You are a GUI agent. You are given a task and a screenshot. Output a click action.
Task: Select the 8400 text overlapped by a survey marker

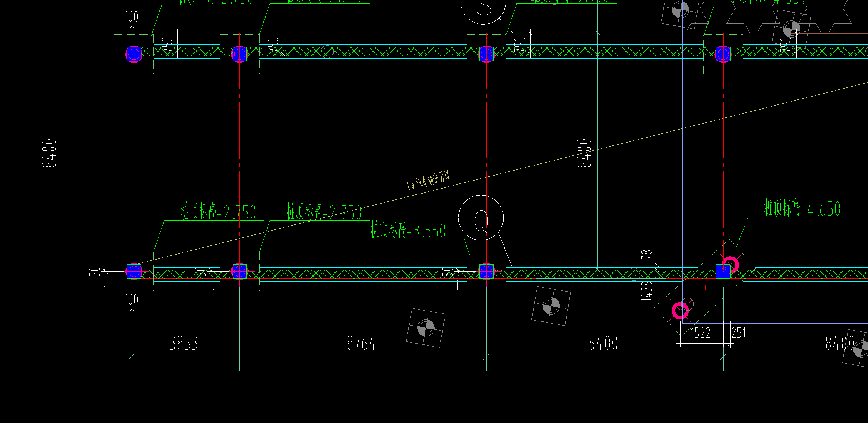[840, 343]
